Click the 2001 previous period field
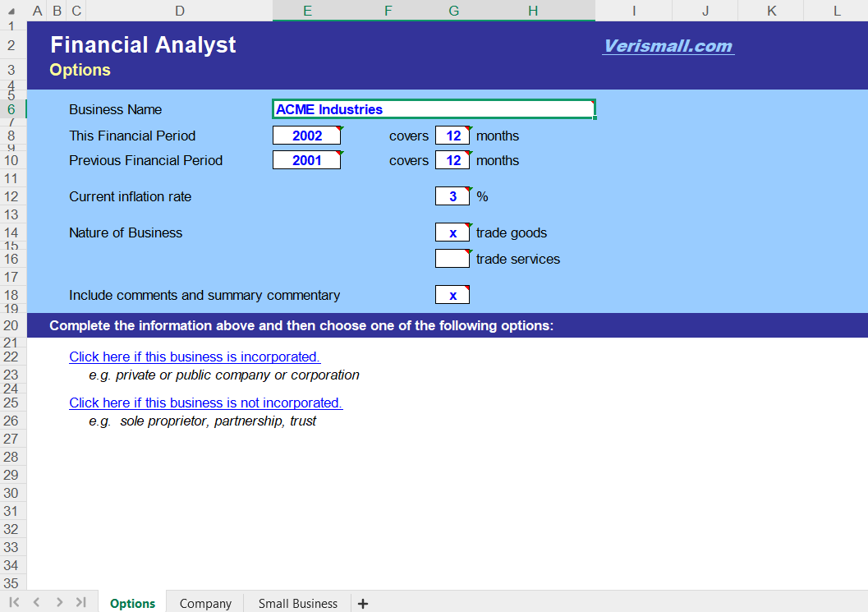Screen dimensions: 868x612 coord(306,159)
